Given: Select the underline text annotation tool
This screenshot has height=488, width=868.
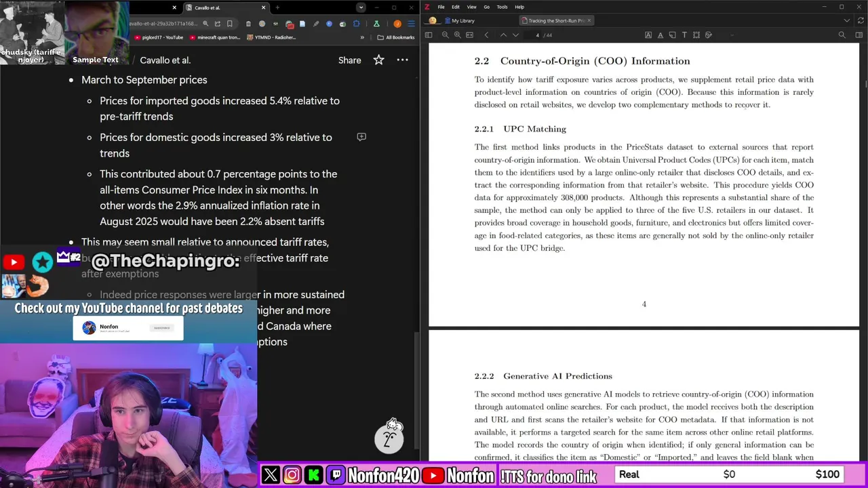Looking at the screenshot, I should click(660, 35).
